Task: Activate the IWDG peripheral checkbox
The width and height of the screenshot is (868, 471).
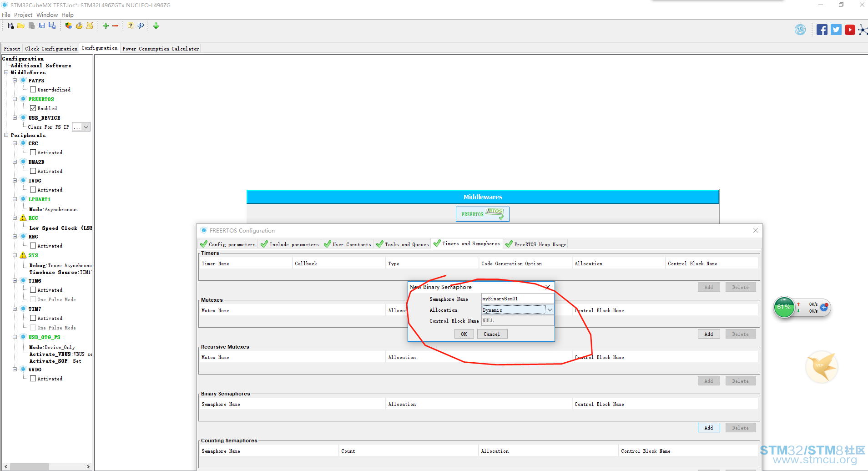Action: coord(33,190)
